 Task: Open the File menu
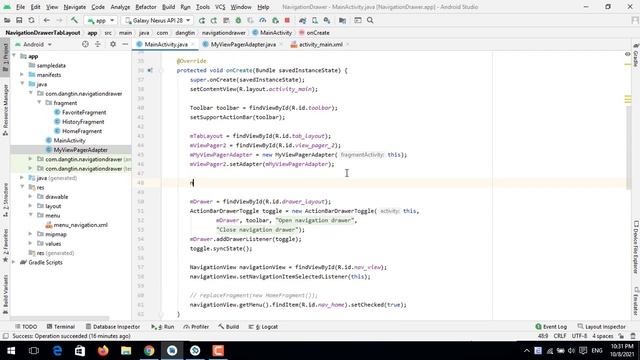[20, 7]
